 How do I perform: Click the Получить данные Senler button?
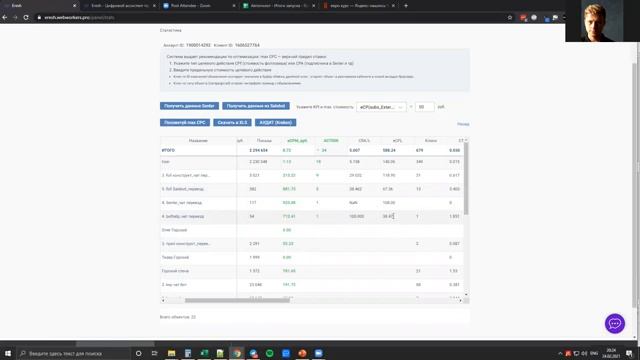[x=189, y=106]
